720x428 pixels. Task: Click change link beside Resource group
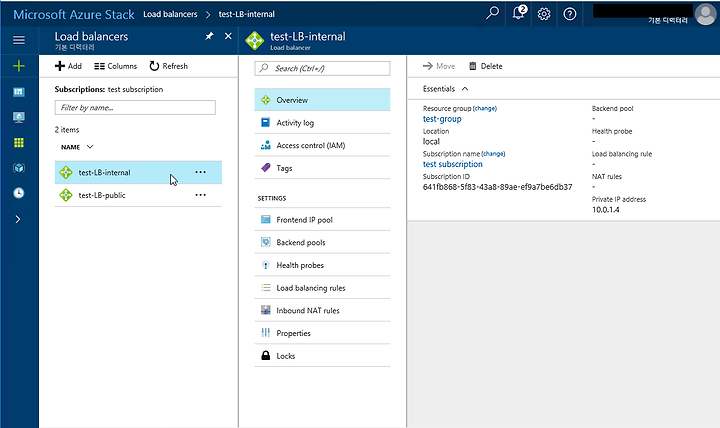coord(485,109)
